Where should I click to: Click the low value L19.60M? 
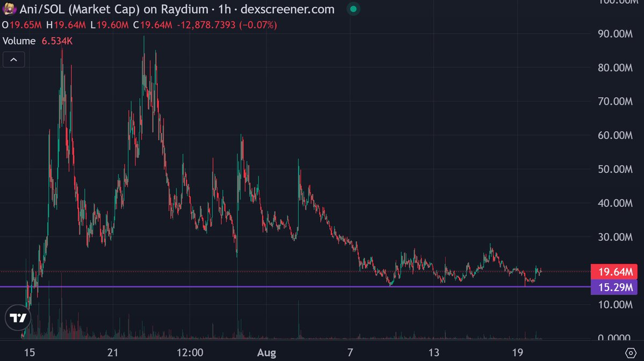click(x=109, y=25)
